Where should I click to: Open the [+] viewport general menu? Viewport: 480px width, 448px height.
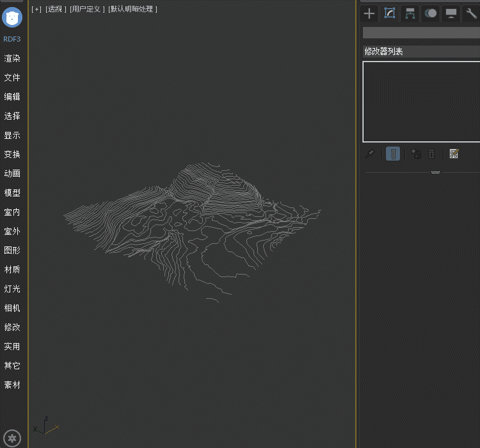point(36,9)
